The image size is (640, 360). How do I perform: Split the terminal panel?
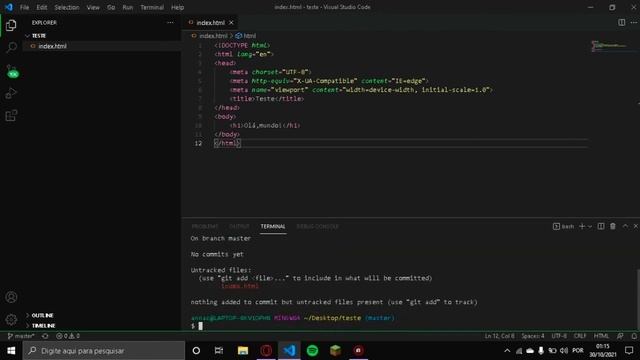pos(601,226)
